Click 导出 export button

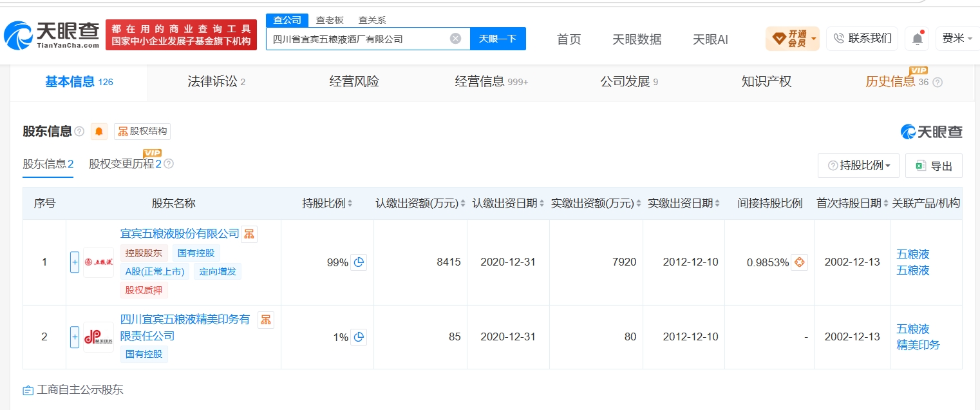pos(934,166)
